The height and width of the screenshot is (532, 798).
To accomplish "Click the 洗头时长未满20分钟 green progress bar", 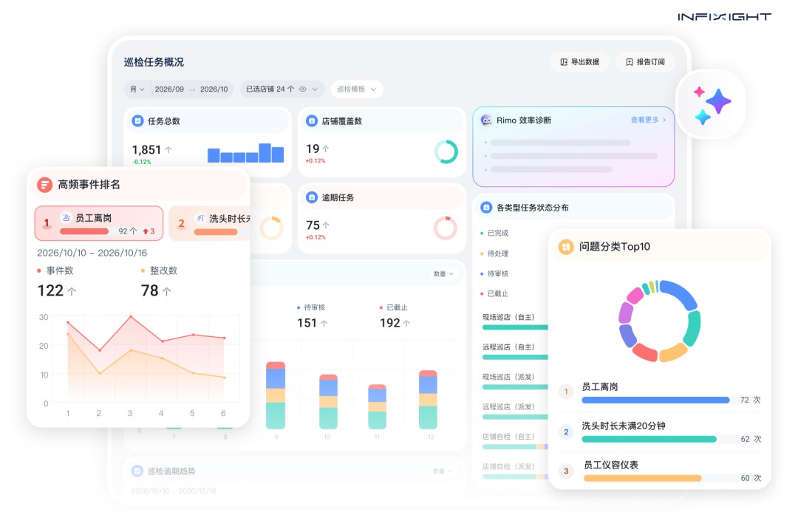I will point(649,439).
